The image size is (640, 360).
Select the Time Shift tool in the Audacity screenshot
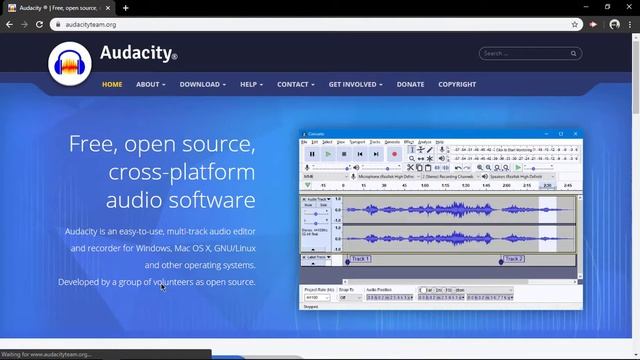click(x=420, y=158)
